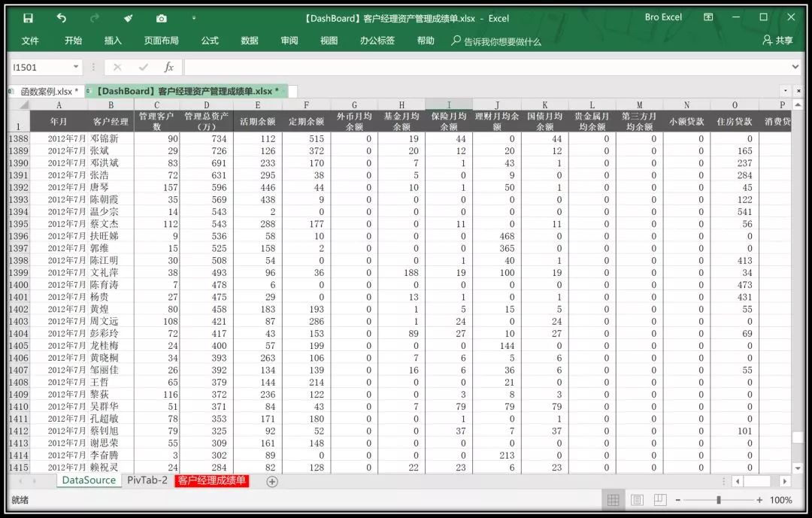Viewport: 812px width, 518px height.
Task: Click the name cell 文礼萍
Action: 111,272
